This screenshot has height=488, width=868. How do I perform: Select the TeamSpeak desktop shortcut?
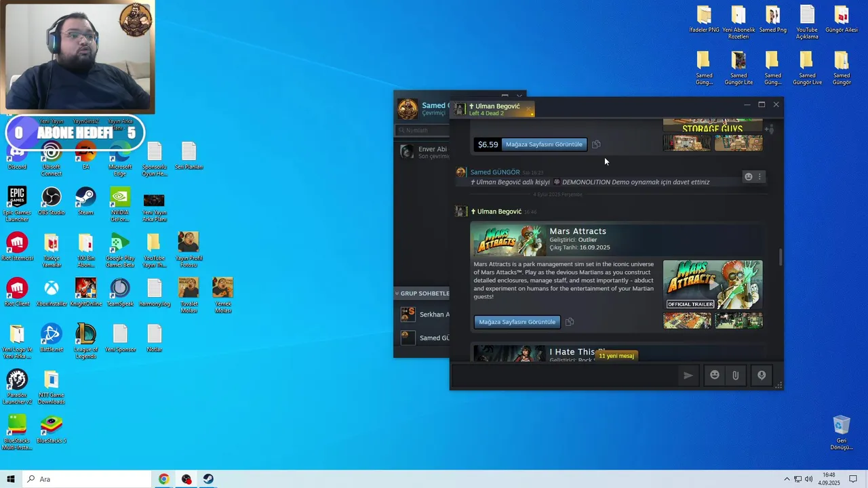tap(120, 293)
